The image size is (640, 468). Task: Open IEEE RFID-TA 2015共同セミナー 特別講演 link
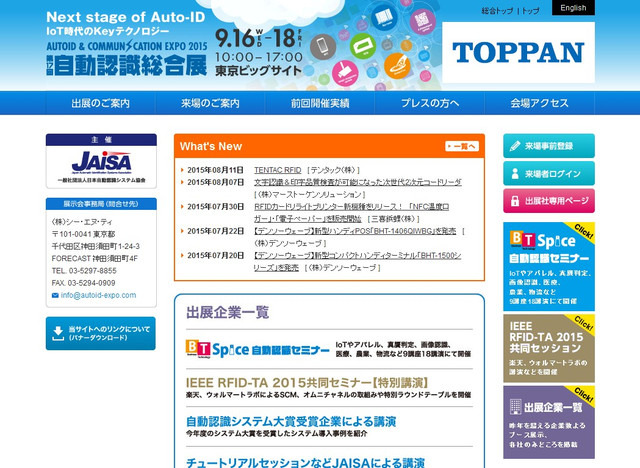point(307,383)
